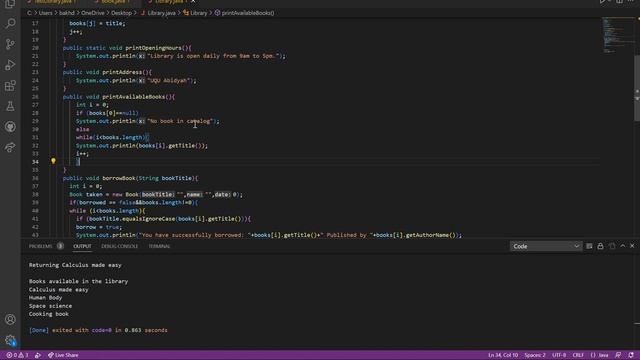Open the GitHub view in activity bar
Viewport: 640px width, 360px height.
[x=10, y=127]
